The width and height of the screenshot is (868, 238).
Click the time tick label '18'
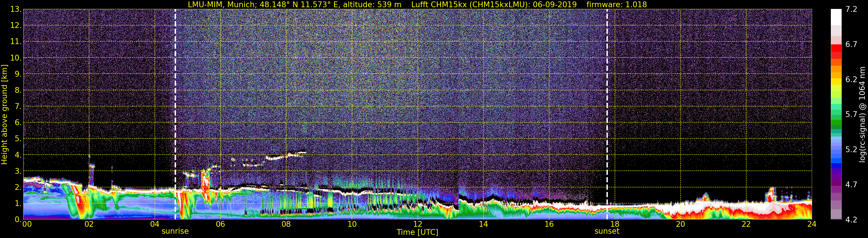(614, 224)
